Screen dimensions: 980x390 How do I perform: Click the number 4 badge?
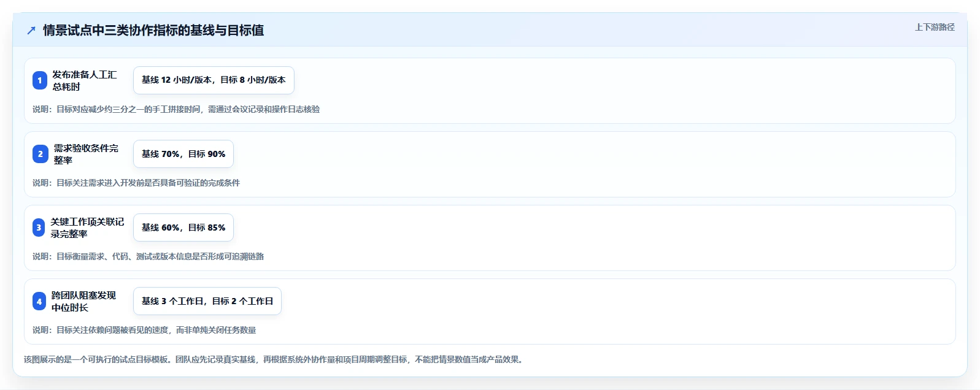pyautogui.click(x=39, y=301)
